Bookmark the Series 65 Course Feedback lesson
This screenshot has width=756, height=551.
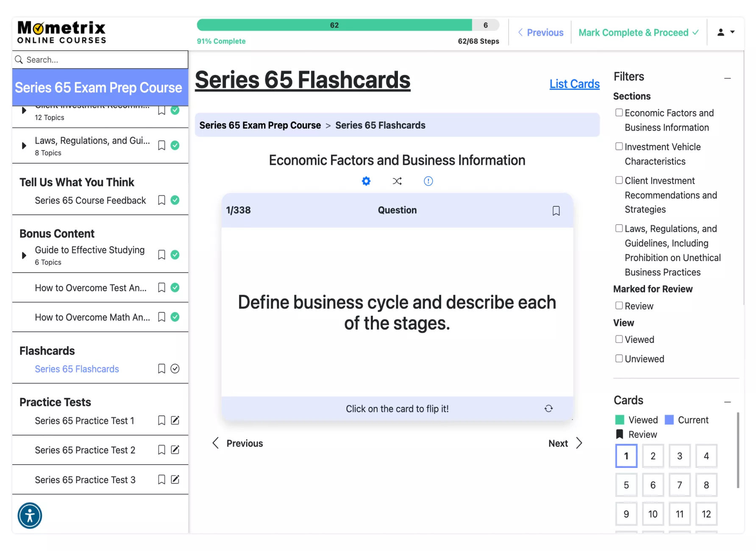pyautogui.click(x=161, y=200)
